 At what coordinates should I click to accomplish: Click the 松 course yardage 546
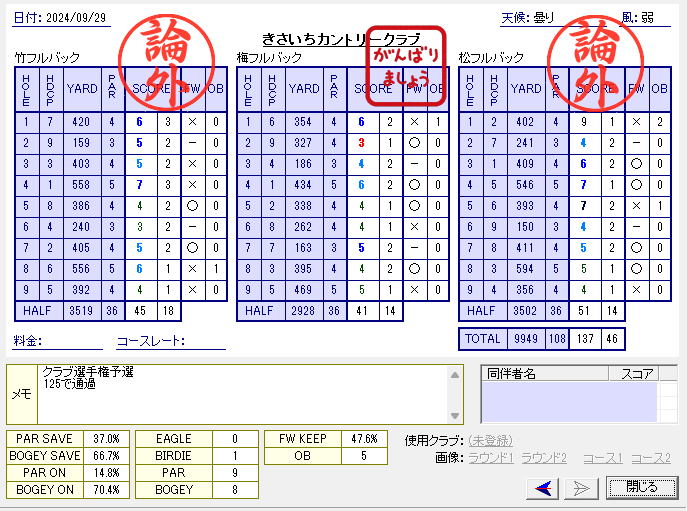click(x=526, y=185)
